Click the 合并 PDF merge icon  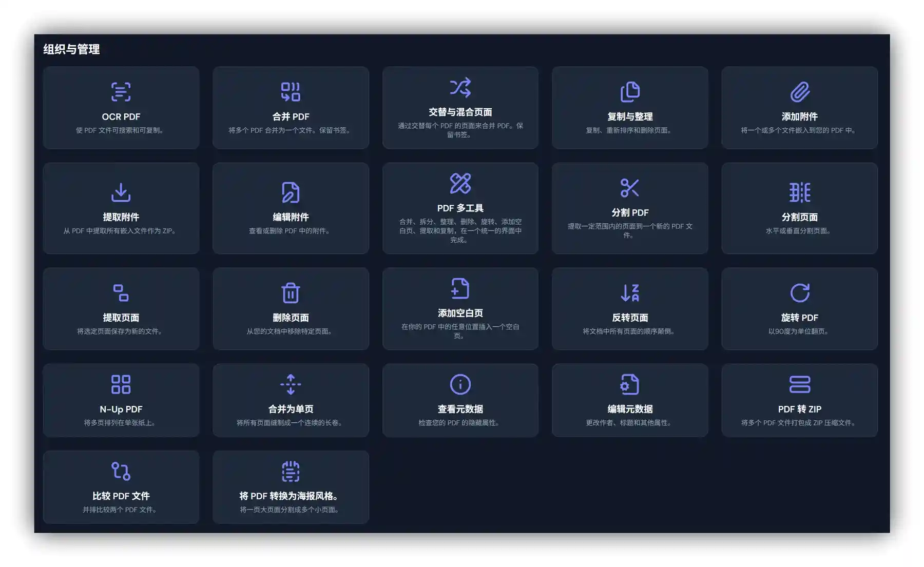click(291, 92)
